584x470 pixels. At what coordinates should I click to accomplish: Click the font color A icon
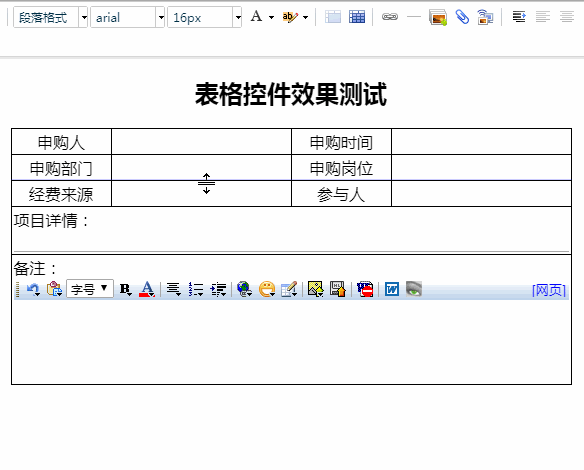tap(256, 16)
